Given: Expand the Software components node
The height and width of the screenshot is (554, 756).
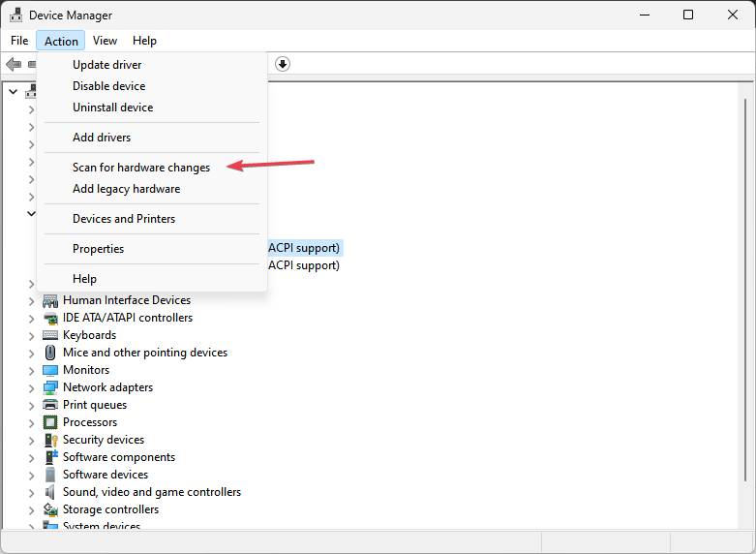Looking at the screenshot, I should click(31, 458).
